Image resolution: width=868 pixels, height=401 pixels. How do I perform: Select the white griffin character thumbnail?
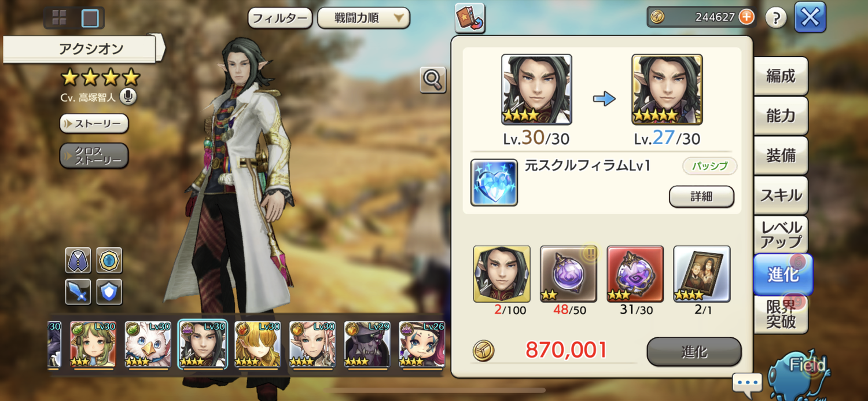click(x=148, y=345)
